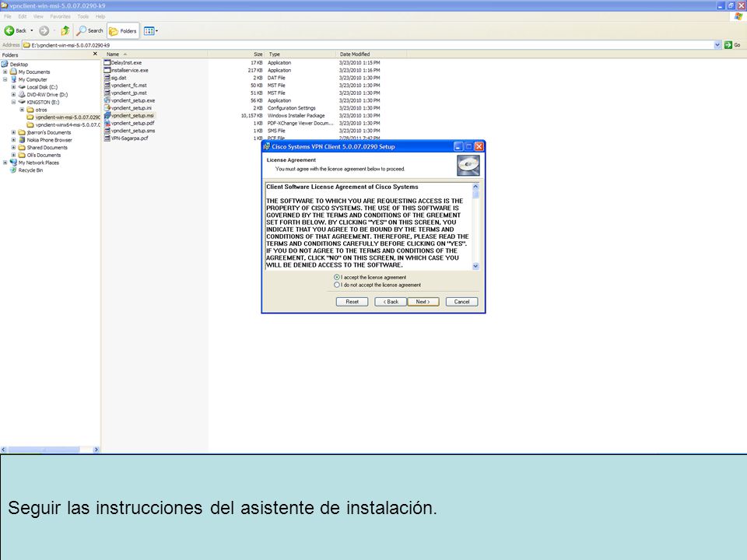Sort files by Date Modified column header

370,54
